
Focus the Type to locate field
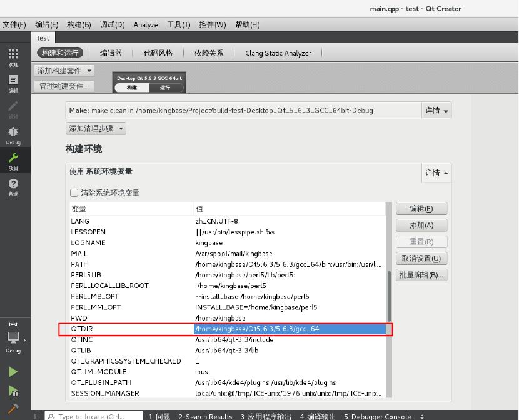click(94, 416)
